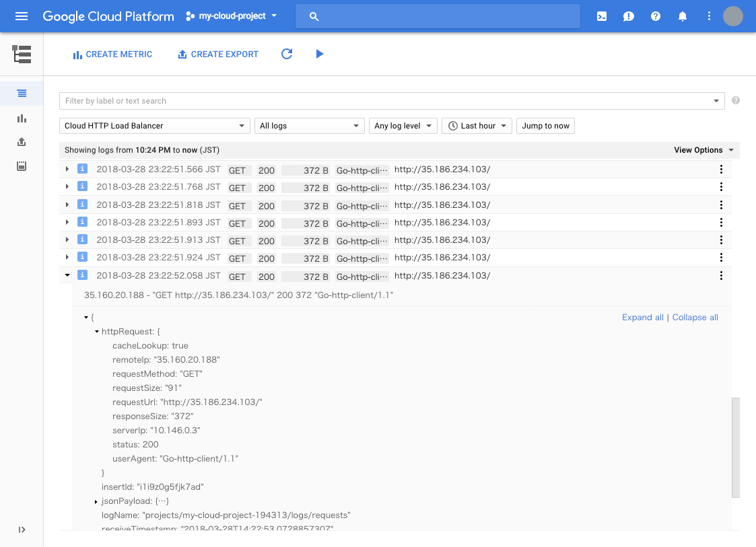The width and height of the screenshot is (756, 547).
Task: Open more menu for 23:22:51.893 entry
Action: pos(721,222)
